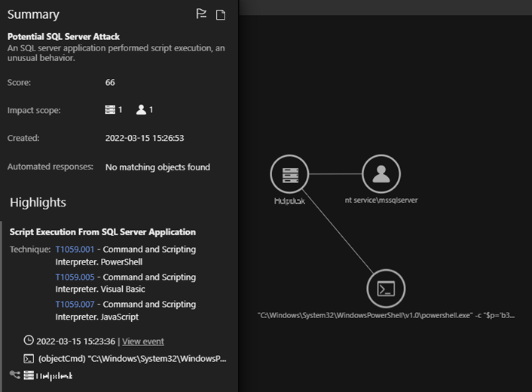Click the View event link
The width and height of the screenshot is (532, 392).
143,341
